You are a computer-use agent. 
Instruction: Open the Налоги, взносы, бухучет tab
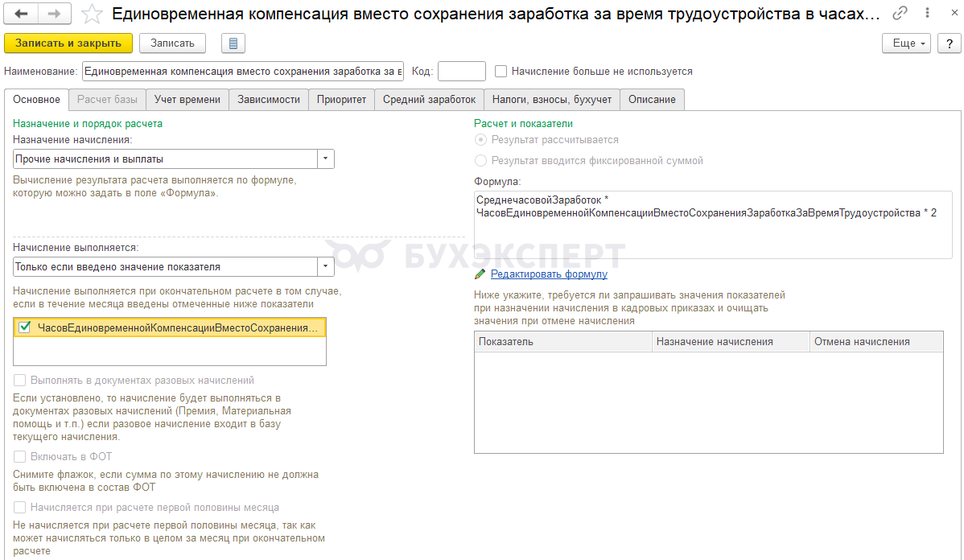click(551, 100)
